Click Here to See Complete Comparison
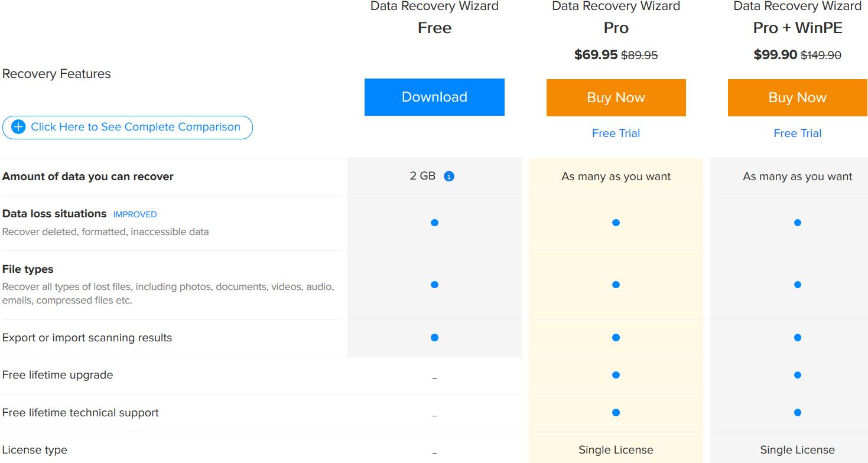868x463 pixels. point(128,127)
